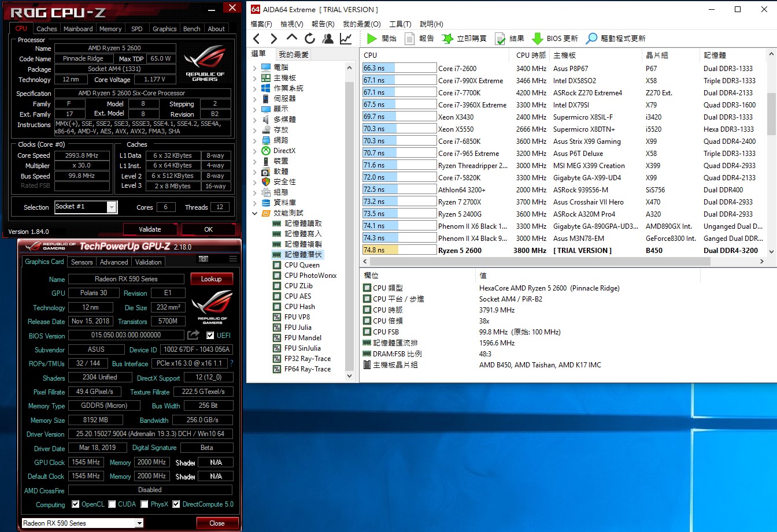Toggle the DirectCompute 5.0 checkbox
777x532 pixels.
click(x=176, y=504)
